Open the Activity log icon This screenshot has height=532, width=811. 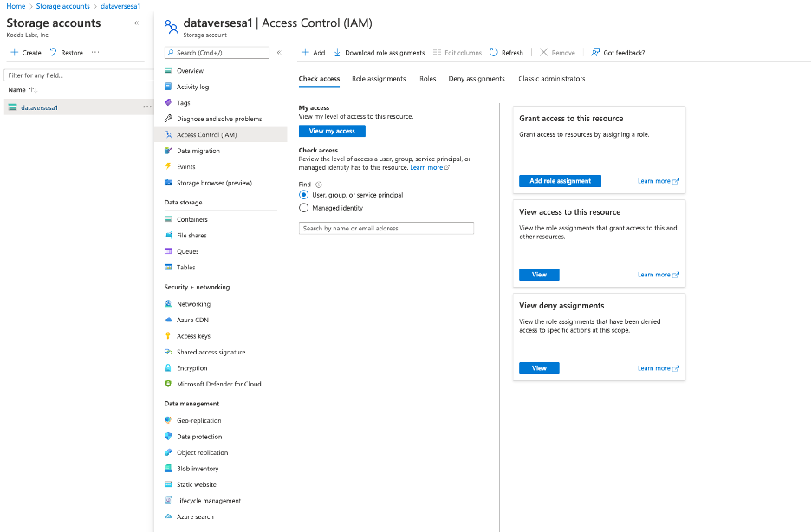168,87
